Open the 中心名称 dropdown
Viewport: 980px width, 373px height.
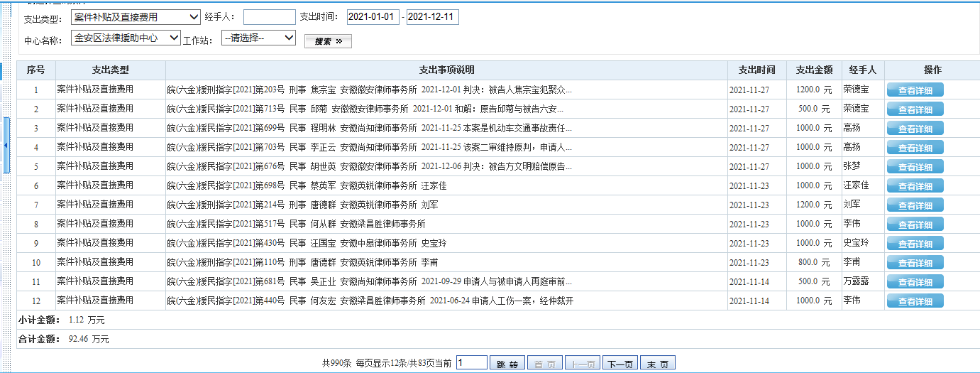tap(126, 38)
